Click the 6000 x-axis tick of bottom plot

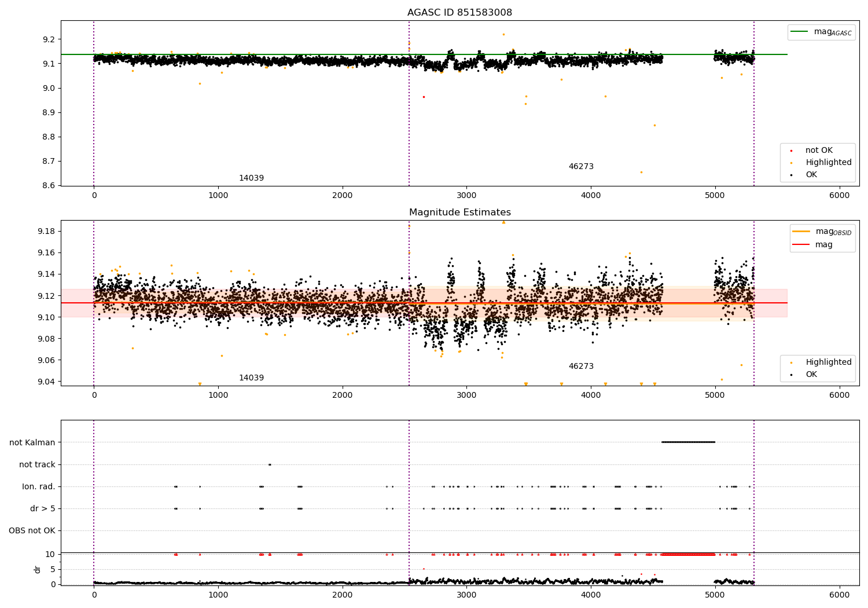(x=839, y=595)
